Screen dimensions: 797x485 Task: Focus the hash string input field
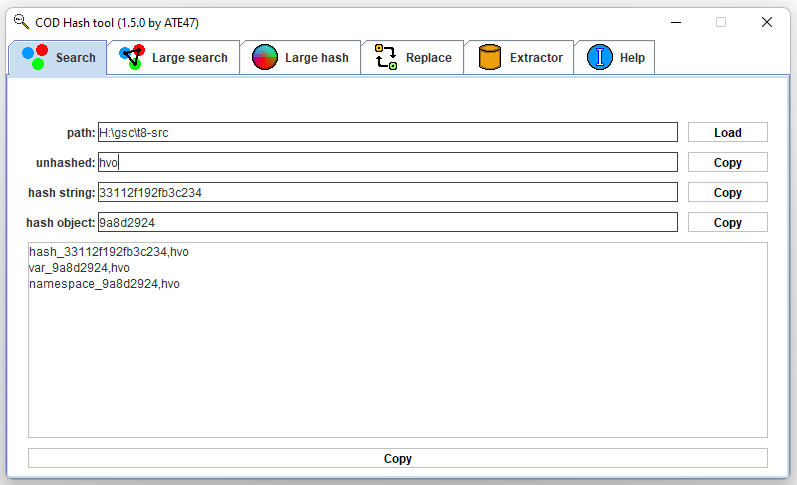click(388, 192)
